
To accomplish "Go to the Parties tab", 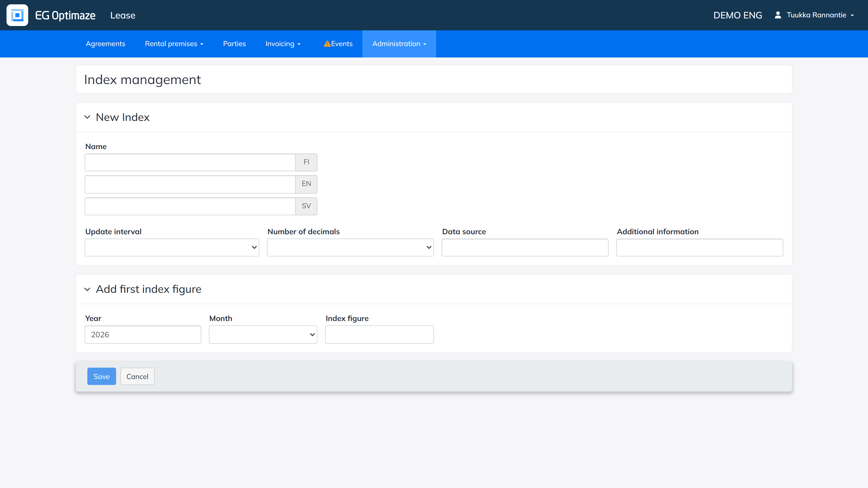I will pyautogui.click(x=234, y=44).
